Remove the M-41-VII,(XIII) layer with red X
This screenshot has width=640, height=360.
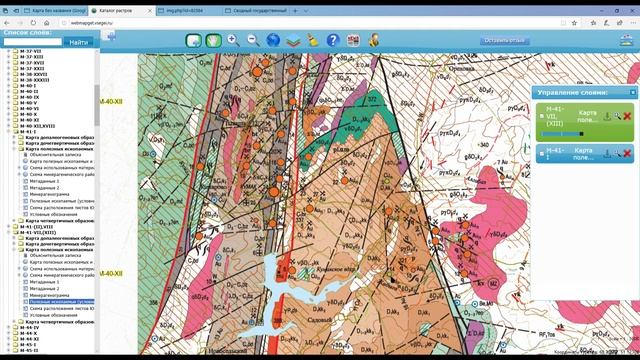[x=627, y=116]
